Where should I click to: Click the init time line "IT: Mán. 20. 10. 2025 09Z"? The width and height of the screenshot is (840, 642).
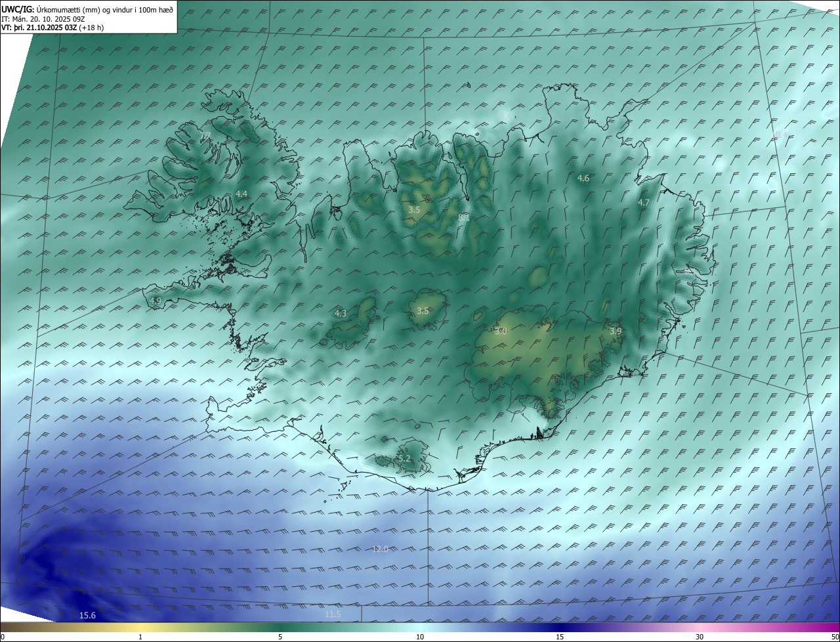point(44,19)
